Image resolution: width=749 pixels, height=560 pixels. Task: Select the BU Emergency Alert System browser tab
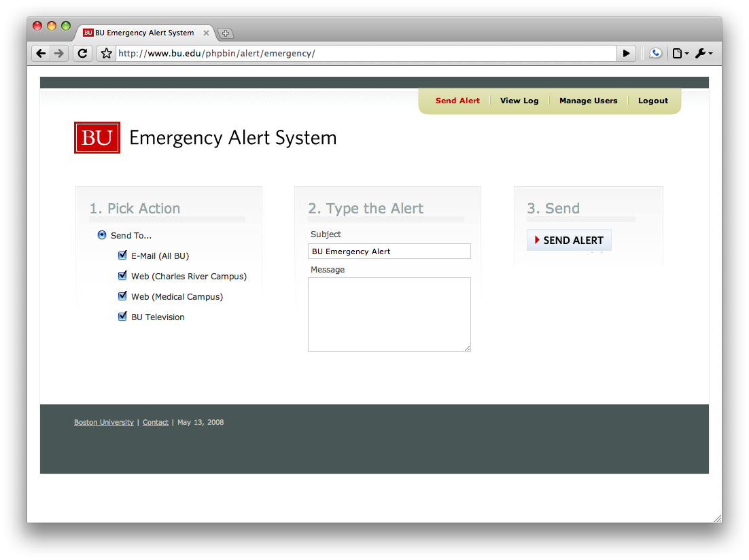click(144, 33)
